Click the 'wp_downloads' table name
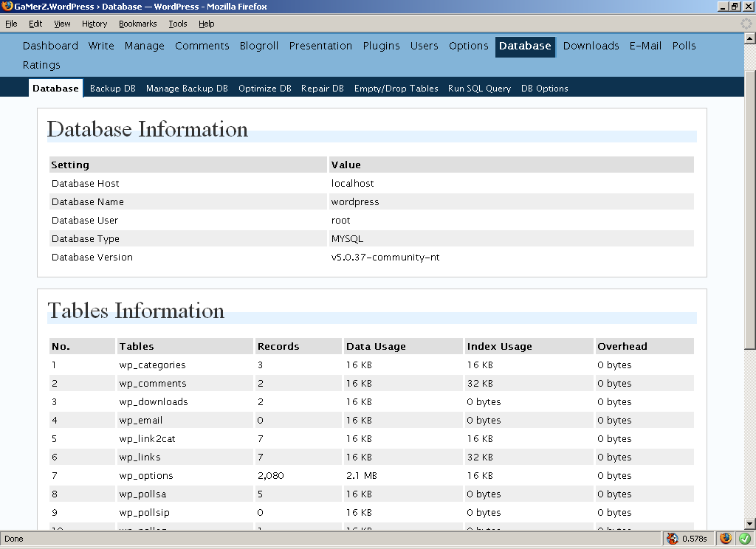 [x=154, y=401]
